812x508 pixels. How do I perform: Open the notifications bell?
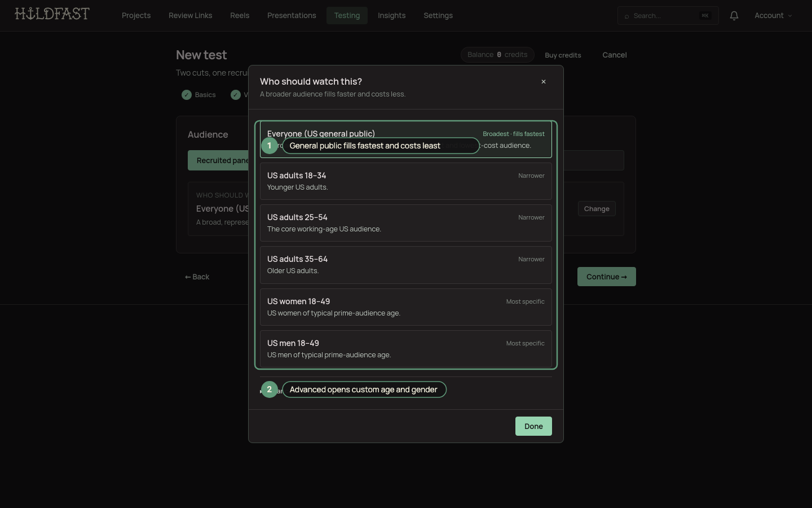[734, 16]
